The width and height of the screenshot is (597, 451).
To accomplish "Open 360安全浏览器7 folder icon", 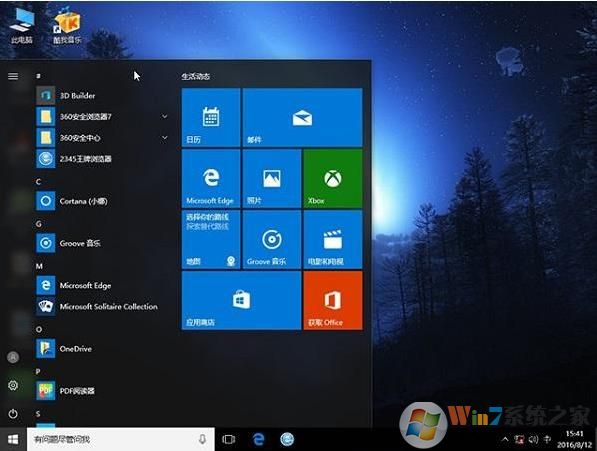I will point(46,116).
